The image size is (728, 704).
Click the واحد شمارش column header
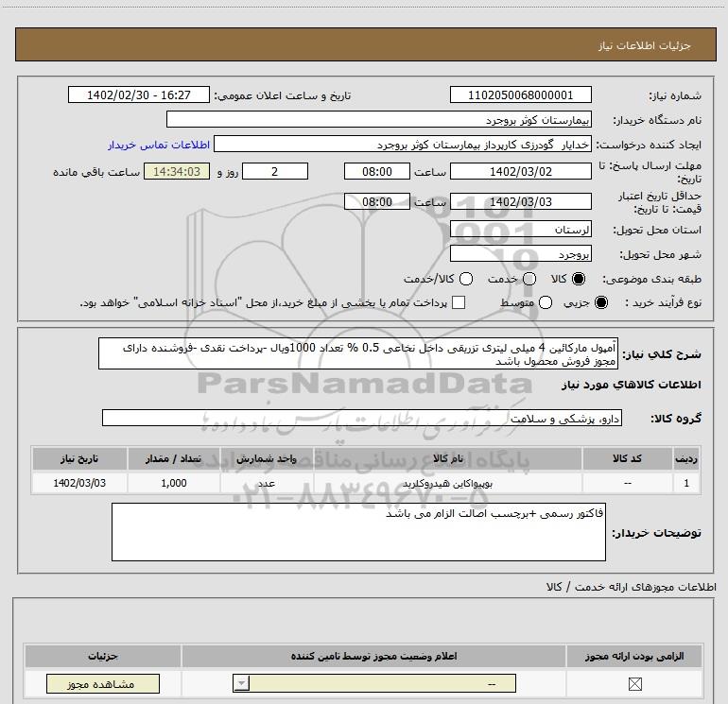click(x=267, y=458)
